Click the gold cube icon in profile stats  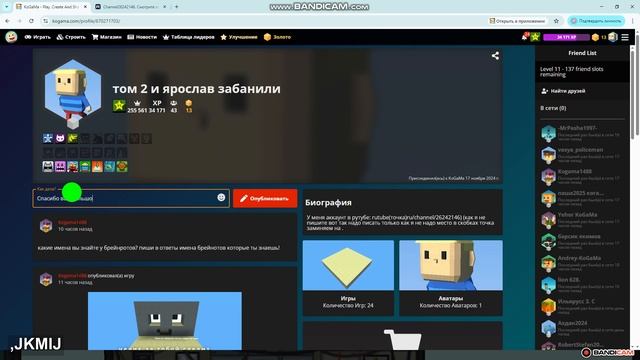189,103
